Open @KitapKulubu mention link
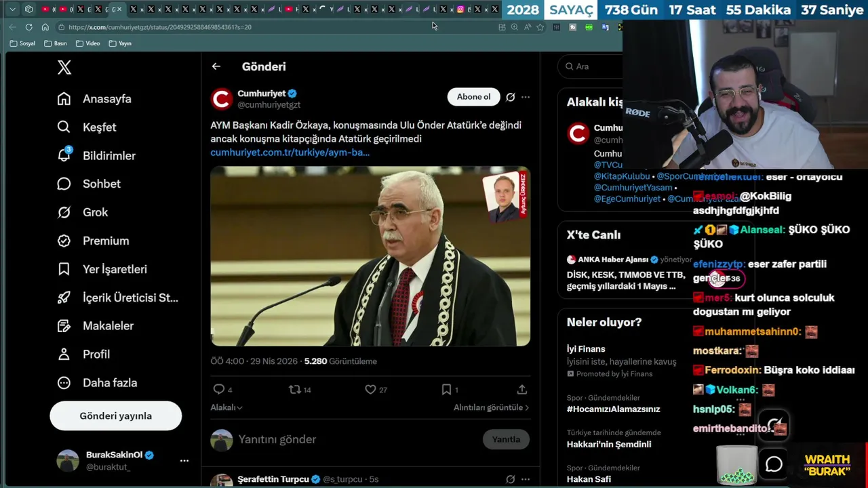The height and width of the screenshot is (488, 868). 622,176
